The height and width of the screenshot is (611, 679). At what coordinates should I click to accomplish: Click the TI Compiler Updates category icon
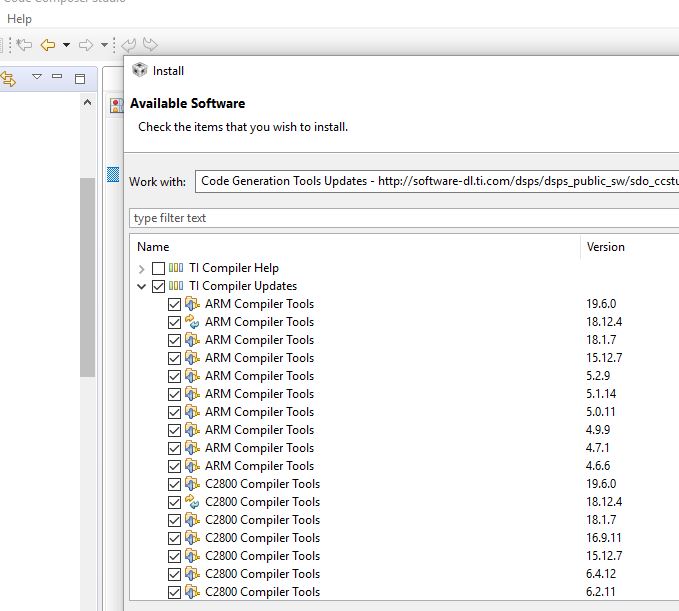pos(176,285)
